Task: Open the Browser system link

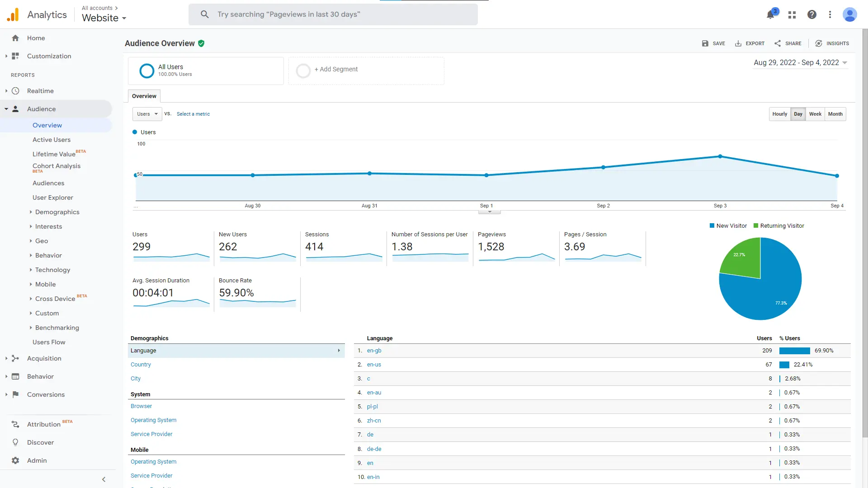Action: pyautogui.click(x=141, y=406)
